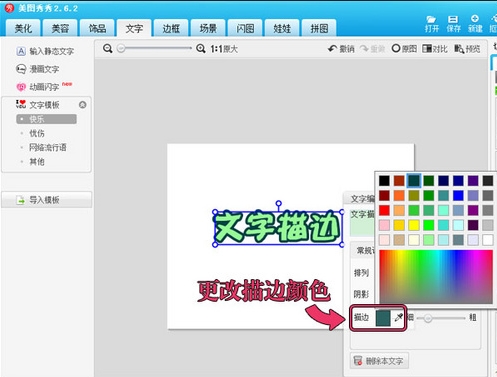Click the 美图秀秀 app logo icon
Viewport: 497px width, 377px height.
click(x=9, y=8)
